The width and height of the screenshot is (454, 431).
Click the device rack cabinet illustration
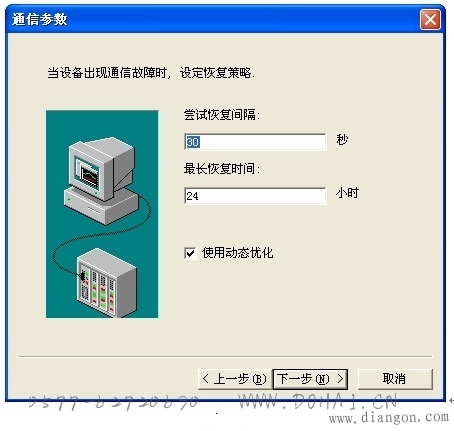(107, 283)
